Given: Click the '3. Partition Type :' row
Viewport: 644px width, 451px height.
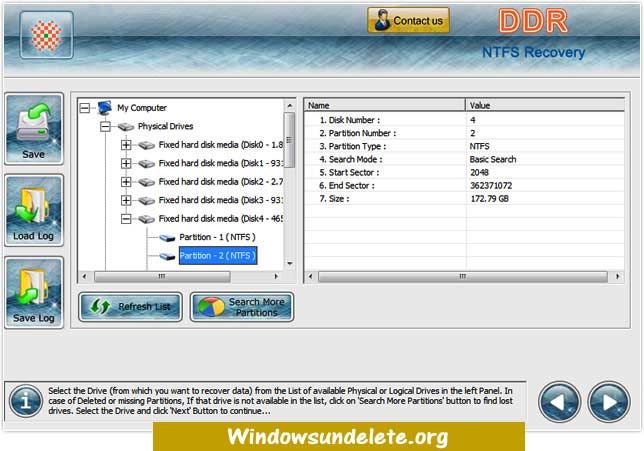Looking at the screenshot, I should [465, 146].
